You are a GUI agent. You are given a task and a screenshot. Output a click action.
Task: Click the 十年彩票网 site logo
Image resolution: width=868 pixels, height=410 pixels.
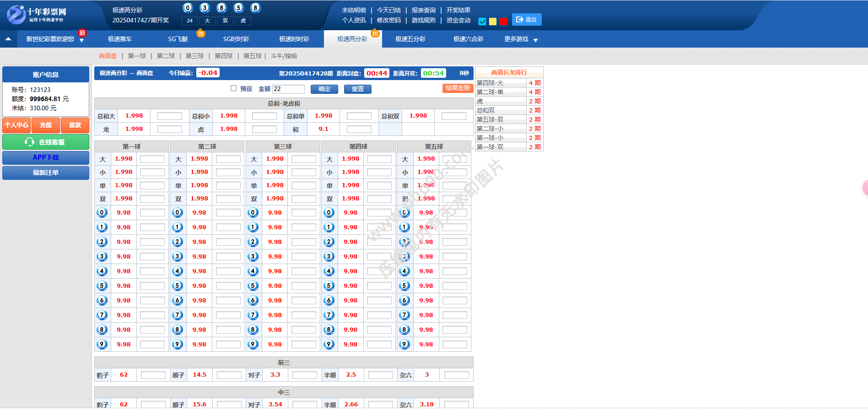(x=37, y=15)
